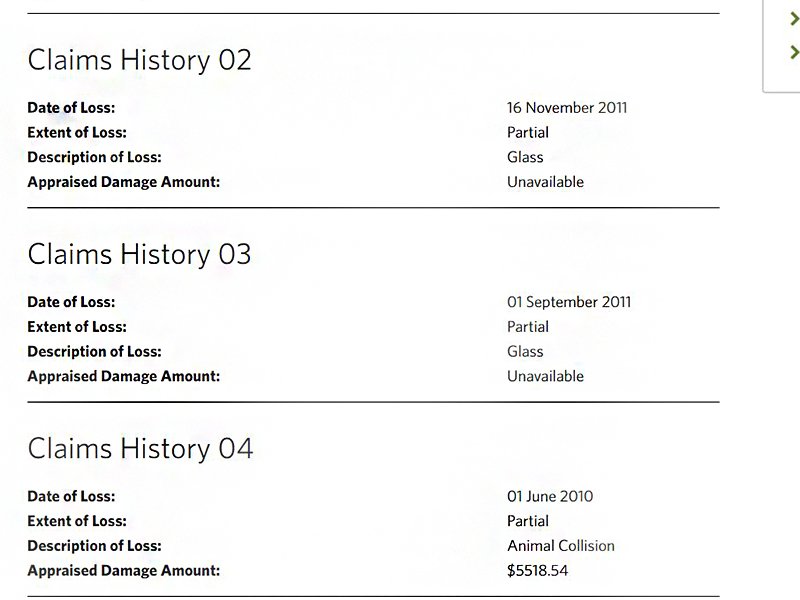
Task: Select the Claims History 03 heading
Action: pyautogui.click(x=139, y=255)
